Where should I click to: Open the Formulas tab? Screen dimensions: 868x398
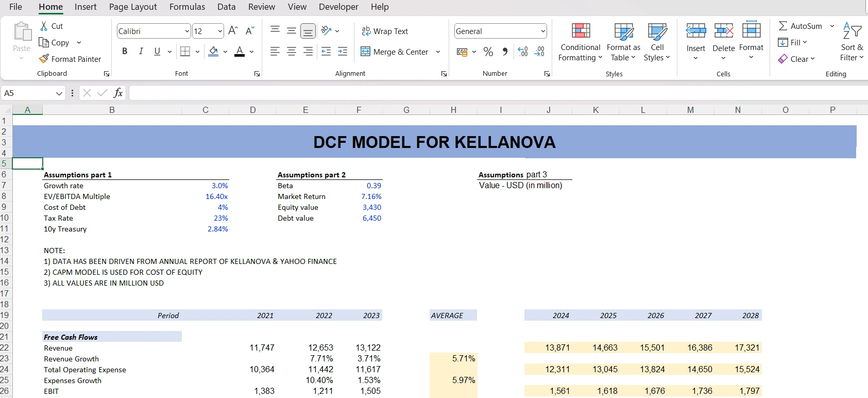(x=187, y=7)
